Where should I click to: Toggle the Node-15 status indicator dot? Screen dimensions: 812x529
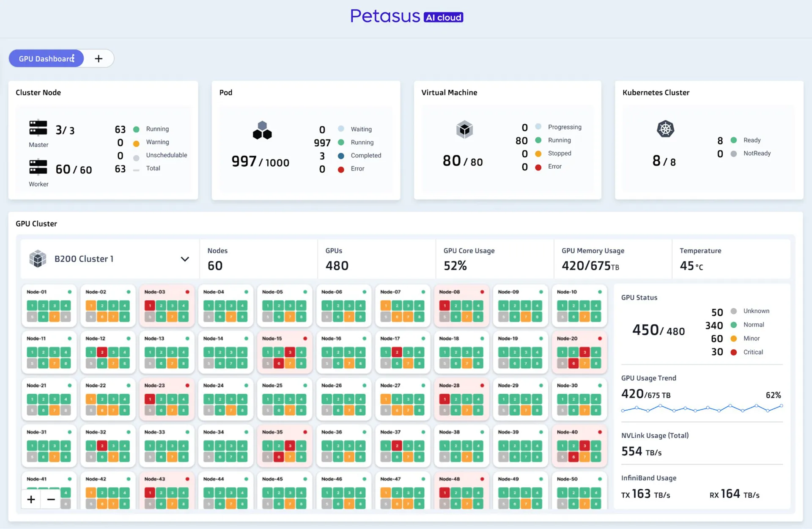pyautogui.click(x=305, y=338)
